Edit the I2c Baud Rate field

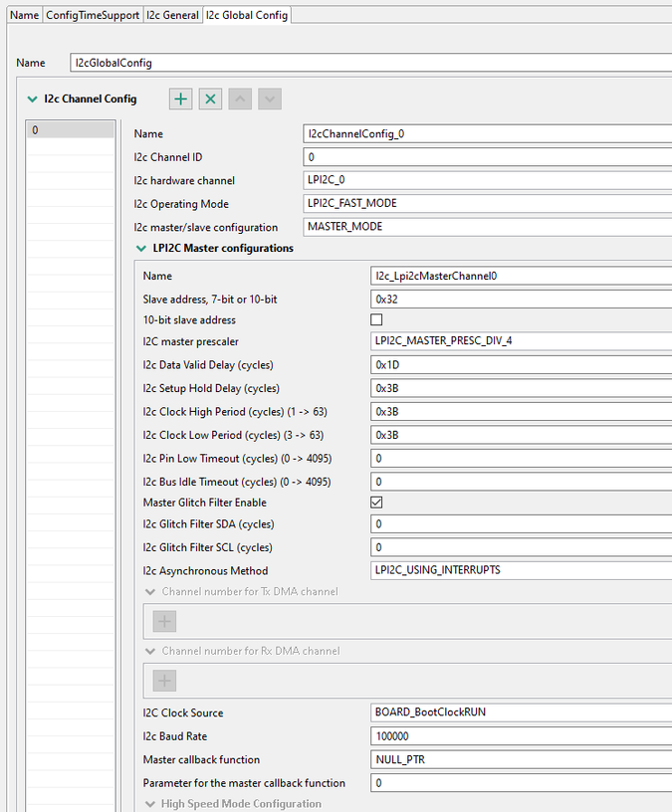point(521,736)
